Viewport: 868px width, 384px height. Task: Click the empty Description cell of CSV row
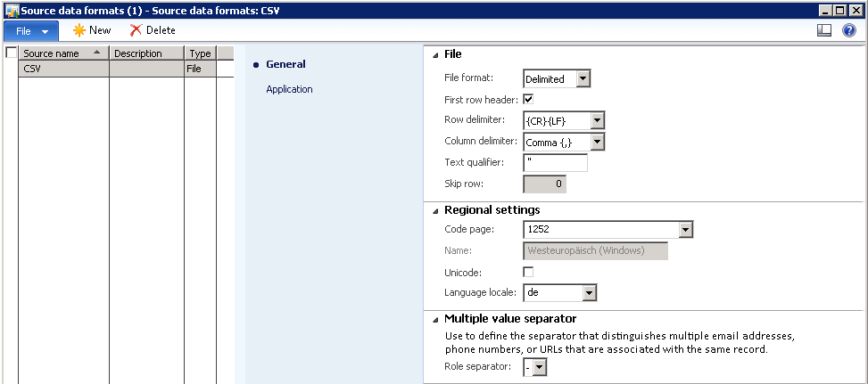[146, 69]
